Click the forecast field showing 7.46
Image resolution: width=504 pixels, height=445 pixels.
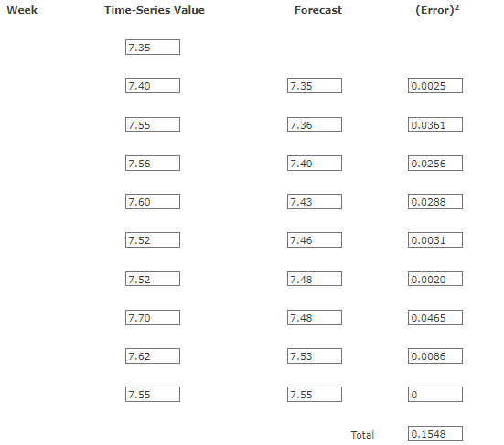pyautogui.click(x=315, y=240)
